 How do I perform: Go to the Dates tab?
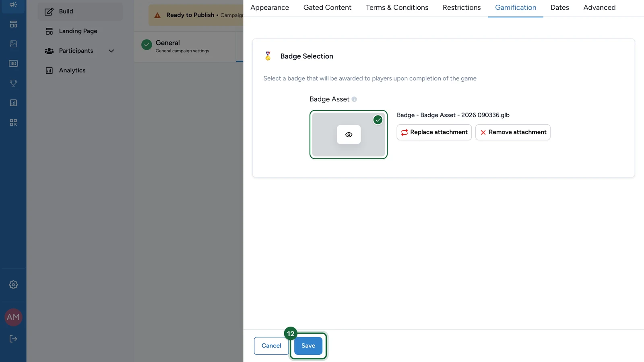560,8
